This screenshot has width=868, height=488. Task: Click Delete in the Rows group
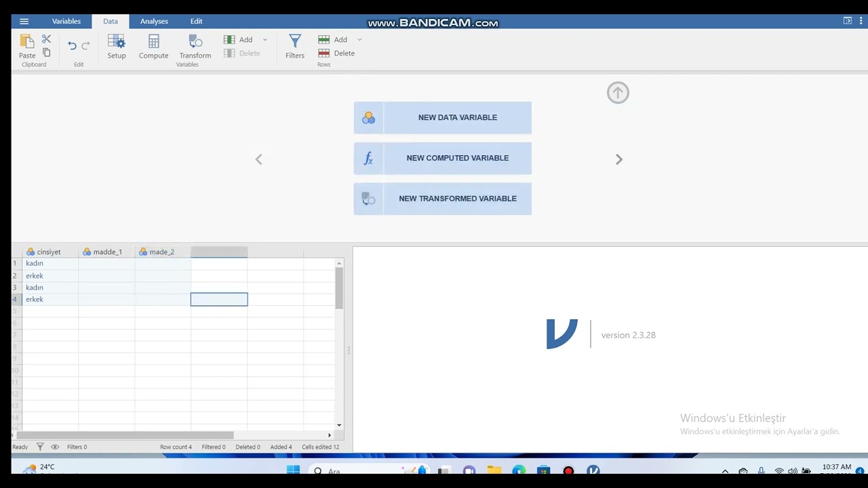337,54
